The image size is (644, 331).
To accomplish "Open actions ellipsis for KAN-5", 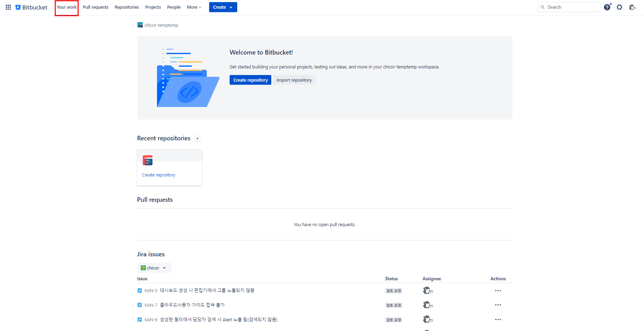I will click(498, 291).
